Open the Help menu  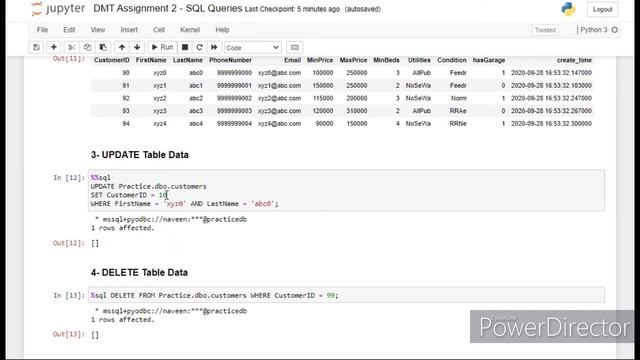[222, 30]
